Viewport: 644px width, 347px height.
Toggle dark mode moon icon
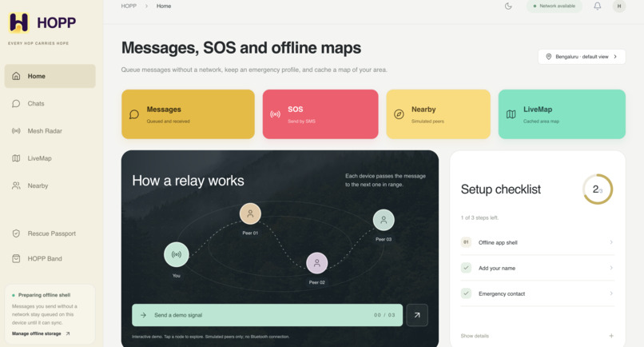(508, 6)
